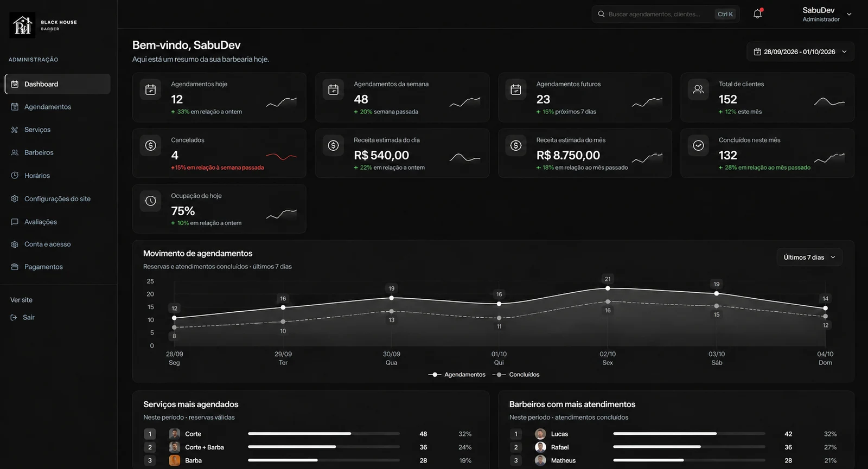This screenshot has height=469, width=868.
Task: Click the 02/10 Agendamentos data point labeled 21
Action: click(x=608, y=288)
